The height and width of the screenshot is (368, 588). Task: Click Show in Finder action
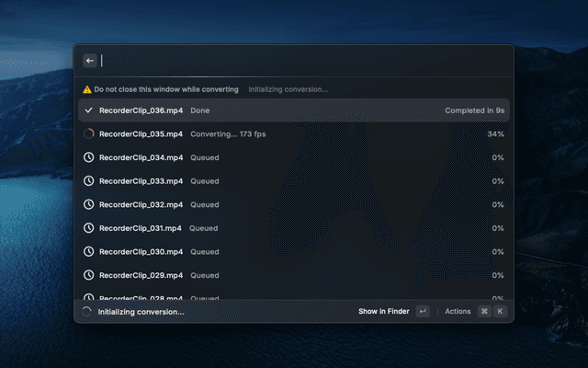384,311
